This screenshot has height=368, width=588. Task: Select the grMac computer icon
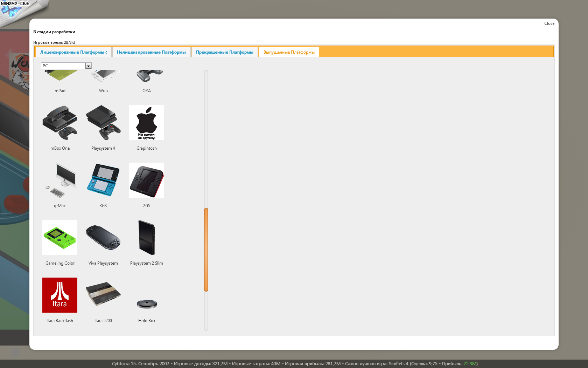60,180
